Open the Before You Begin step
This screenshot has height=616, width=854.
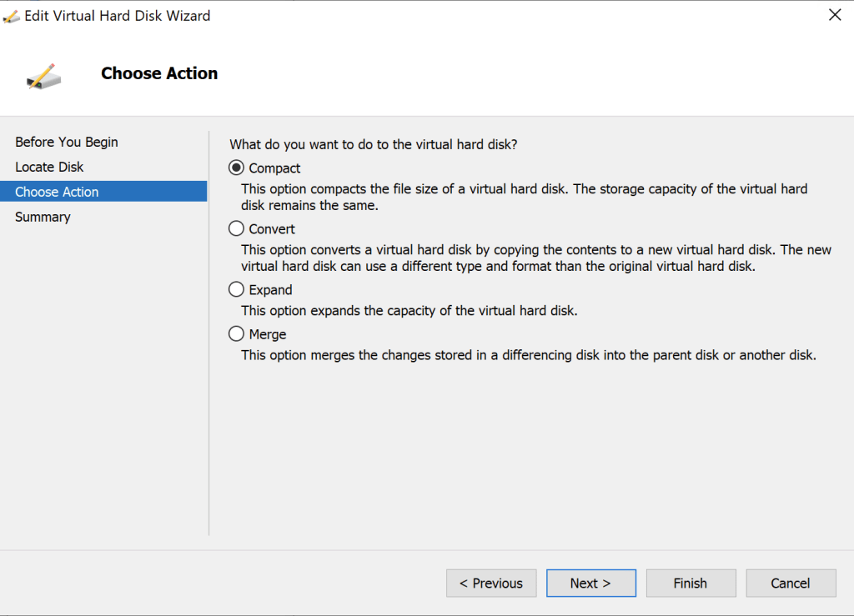(67, 142)
